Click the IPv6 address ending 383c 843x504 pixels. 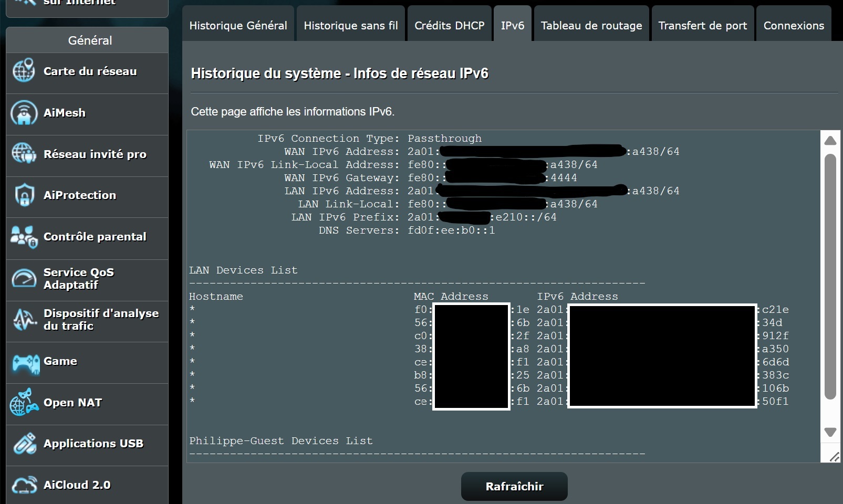(663, 375)
